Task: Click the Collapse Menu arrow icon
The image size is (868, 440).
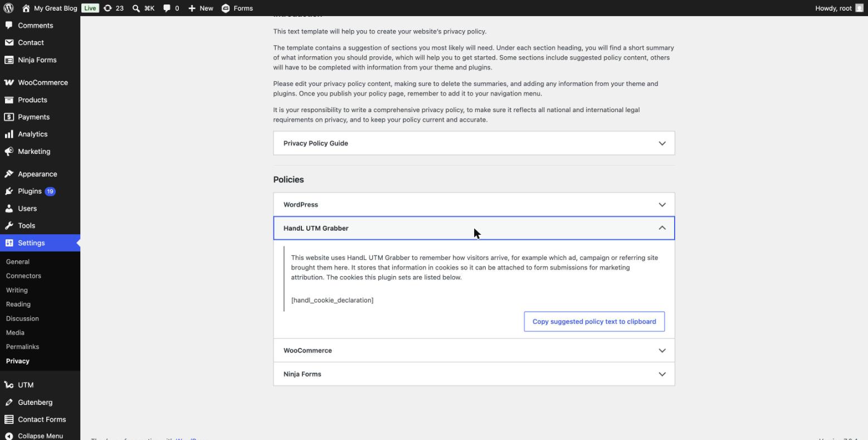Action: coord(9,436)
